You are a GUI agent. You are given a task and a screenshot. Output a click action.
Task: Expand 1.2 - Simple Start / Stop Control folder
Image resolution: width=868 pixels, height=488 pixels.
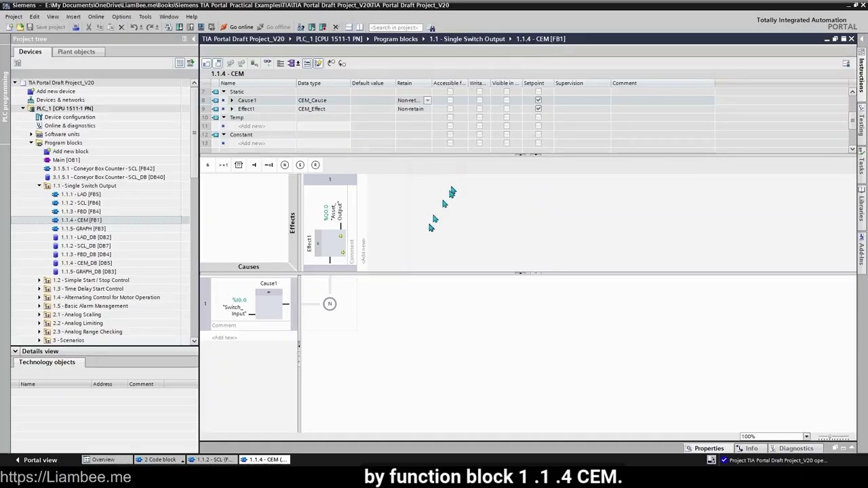(39, 280)
